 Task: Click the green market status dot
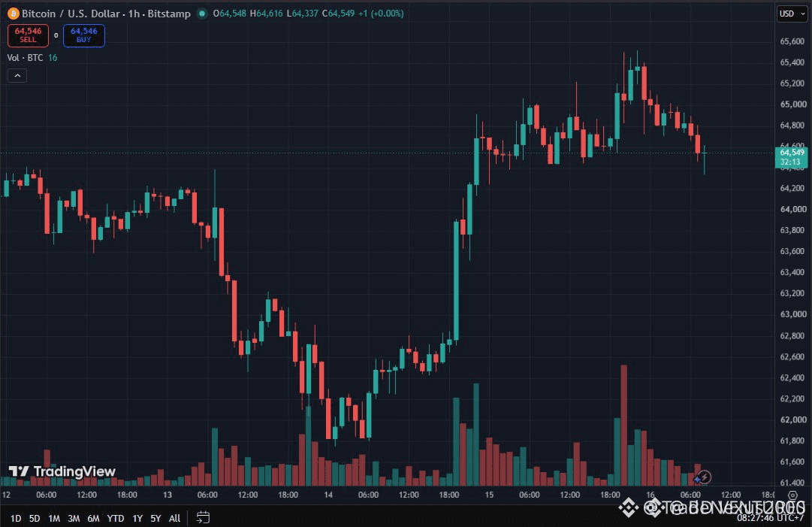tap(202, 14)
